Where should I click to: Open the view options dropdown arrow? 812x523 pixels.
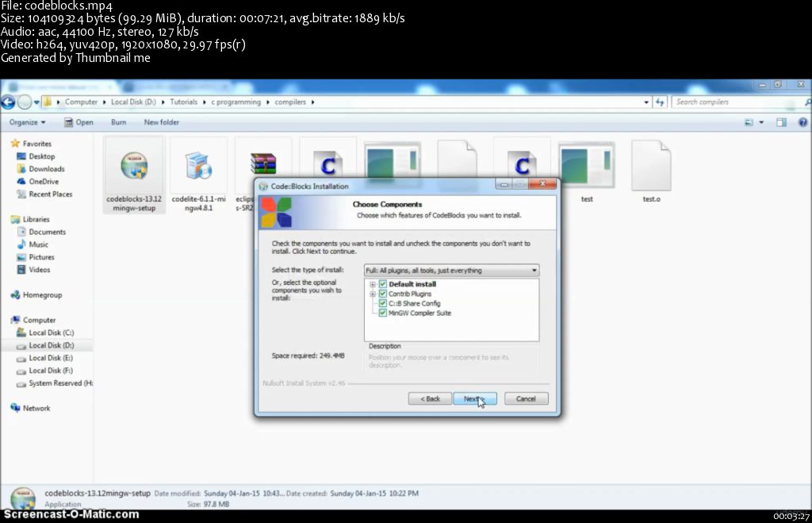click(x=761, y=122)
